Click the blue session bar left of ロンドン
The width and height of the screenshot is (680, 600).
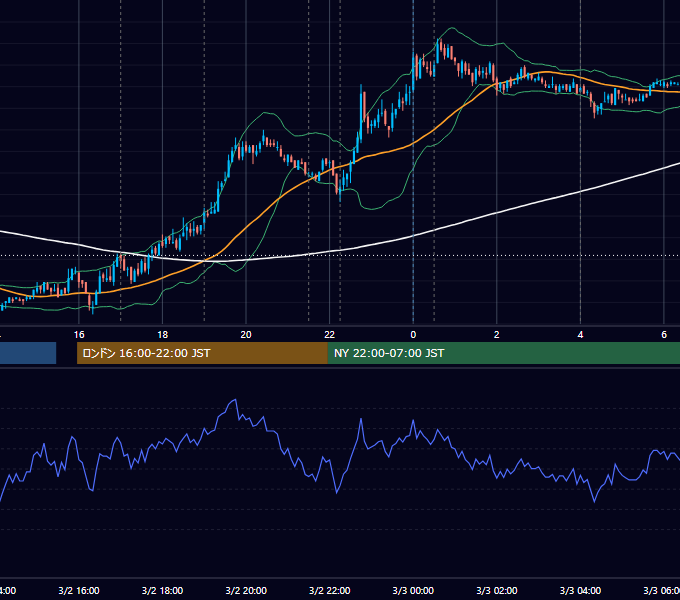tap(28, 353)
